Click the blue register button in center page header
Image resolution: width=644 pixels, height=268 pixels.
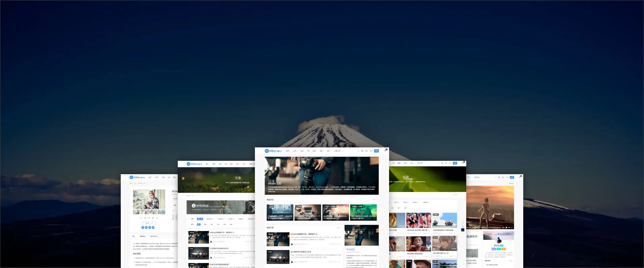coord(376,151)
